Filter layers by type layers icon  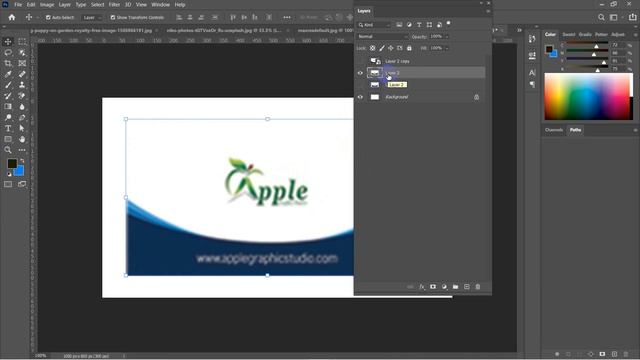419,25
